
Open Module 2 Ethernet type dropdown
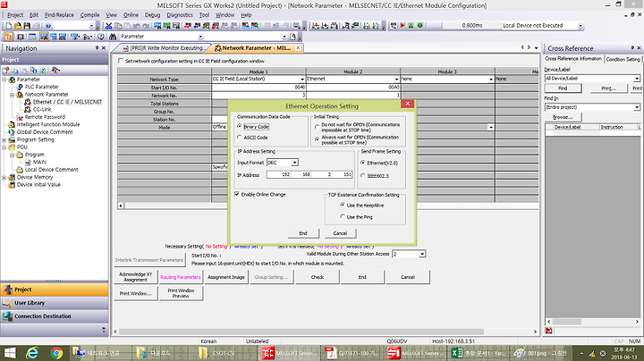point(396,79)
